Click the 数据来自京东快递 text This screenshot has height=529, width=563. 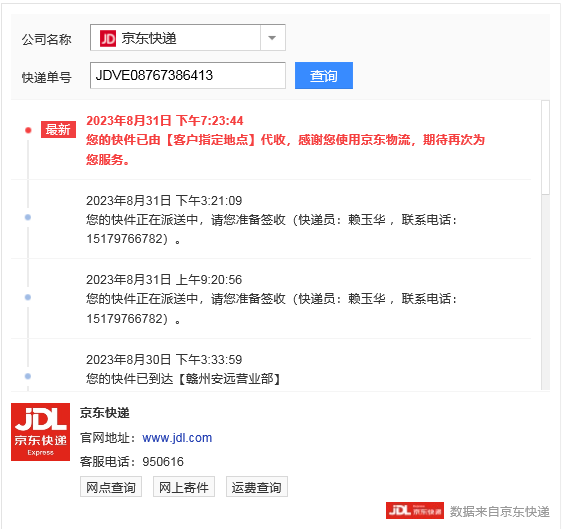click(499, 511)
